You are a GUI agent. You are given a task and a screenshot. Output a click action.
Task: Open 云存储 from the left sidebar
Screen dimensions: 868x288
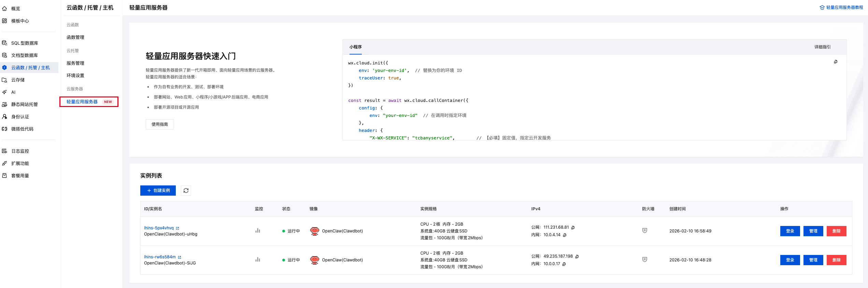coord(18,80)
